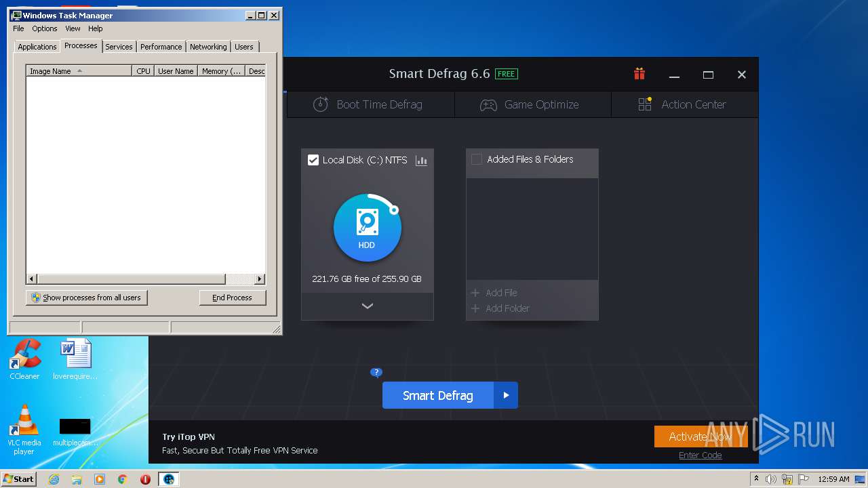Click the Task Manager title bar icon
Viewport: 868px width, 488px height.
[x=16, y=15]
